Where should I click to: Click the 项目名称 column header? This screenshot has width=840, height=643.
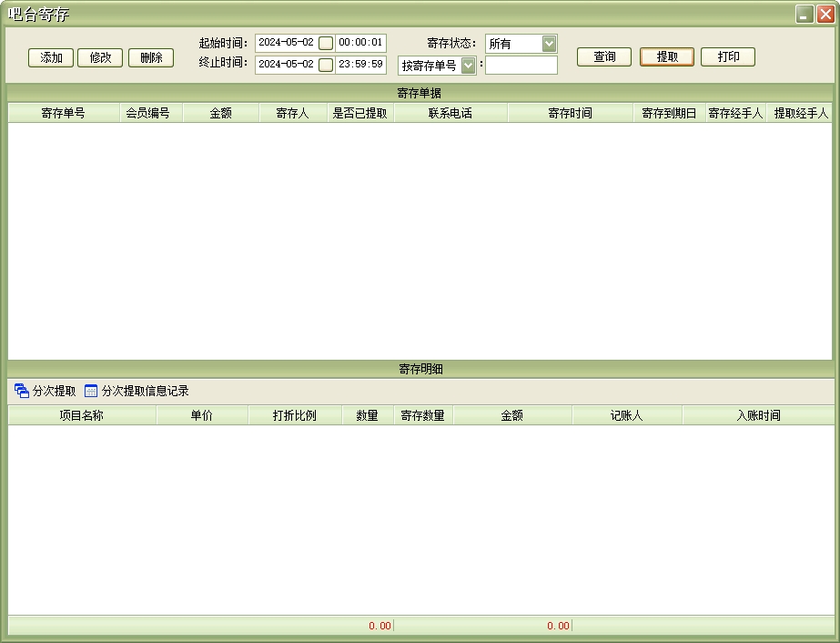pyautogui.click(x=82, y=415)
